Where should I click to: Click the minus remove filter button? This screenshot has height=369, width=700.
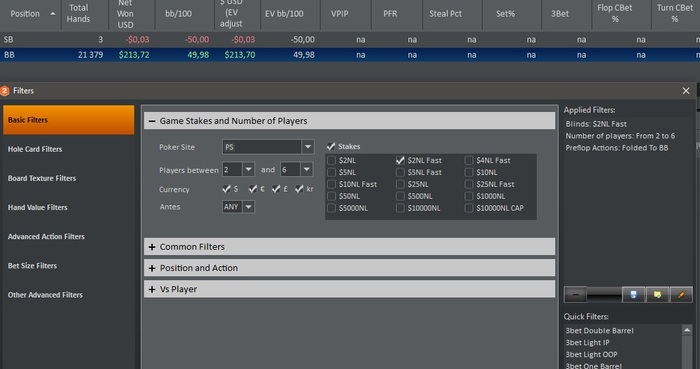coord(575,294)
